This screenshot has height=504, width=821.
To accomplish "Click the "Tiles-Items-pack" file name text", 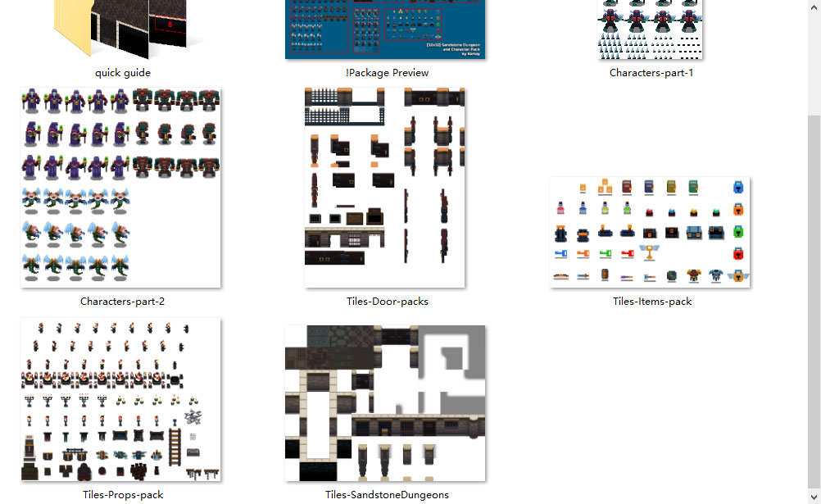I will coord(651,302).
